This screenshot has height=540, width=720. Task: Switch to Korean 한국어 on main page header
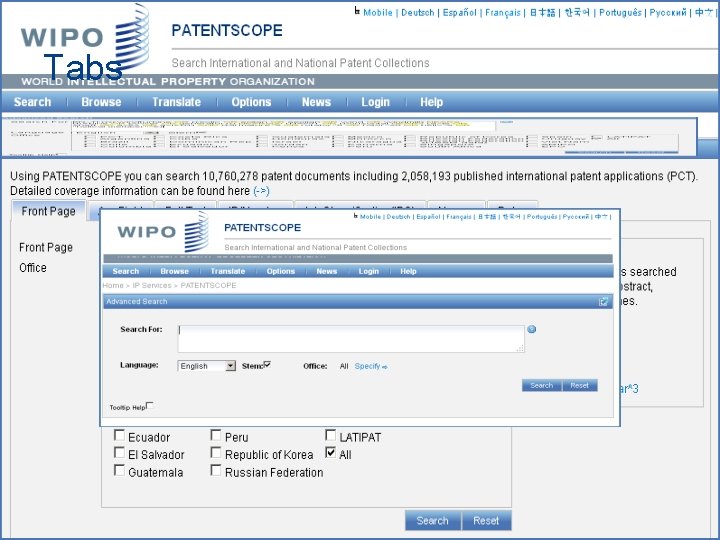[x=577, y=12]
